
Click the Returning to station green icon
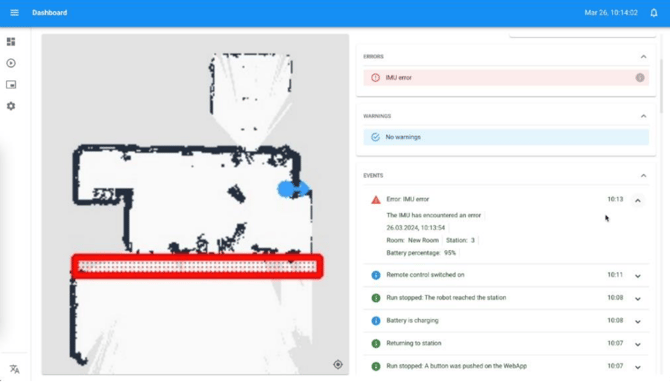pyautogui.click(x=376, y=343)
